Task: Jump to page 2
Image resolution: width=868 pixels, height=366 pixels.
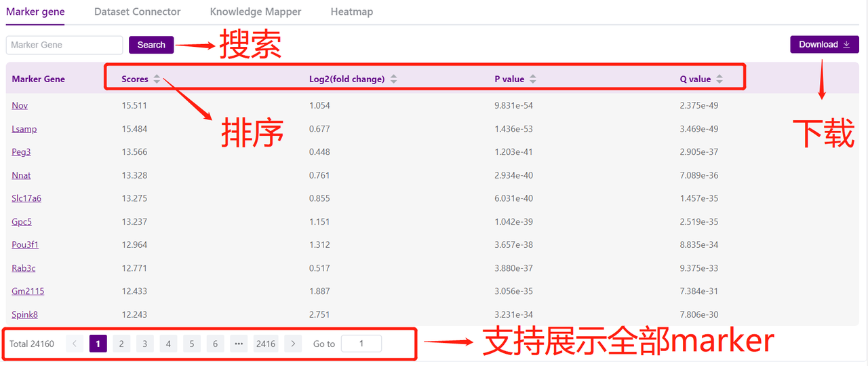Action: (x=121, y=344)
